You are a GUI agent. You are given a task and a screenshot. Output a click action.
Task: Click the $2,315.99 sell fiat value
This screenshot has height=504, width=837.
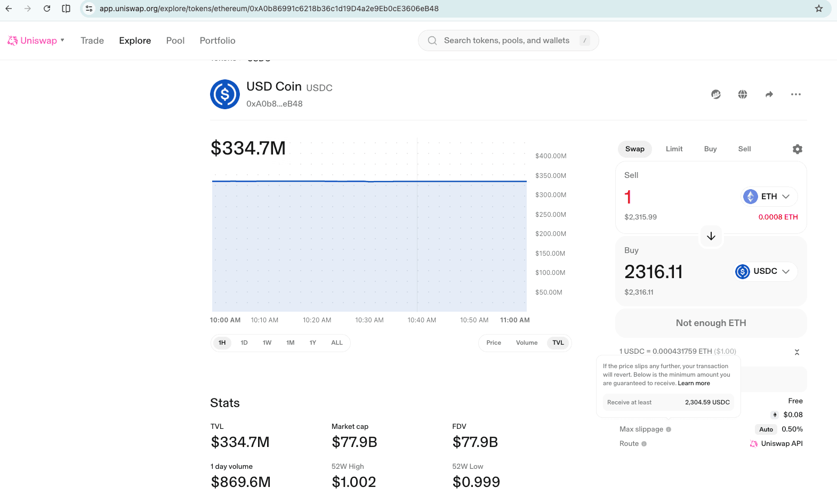(641, 217)
